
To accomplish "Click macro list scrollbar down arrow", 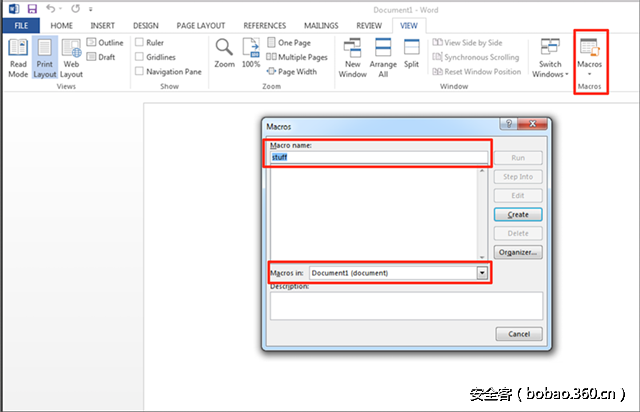I will click(482, 257).
